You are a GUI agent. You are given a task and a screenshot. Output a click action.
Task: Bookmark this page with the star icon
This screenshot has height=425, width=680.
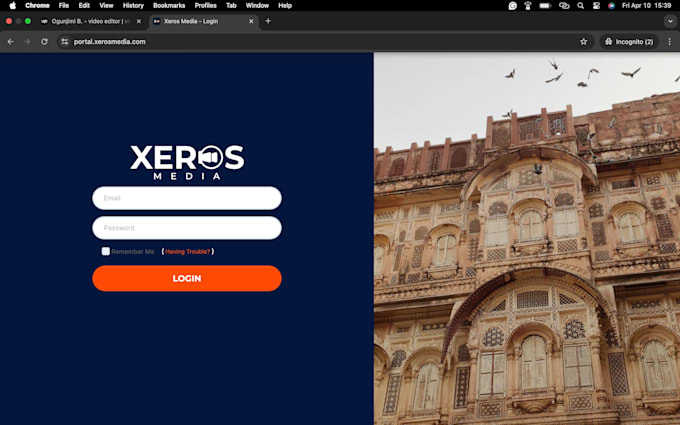click(583, 42)
